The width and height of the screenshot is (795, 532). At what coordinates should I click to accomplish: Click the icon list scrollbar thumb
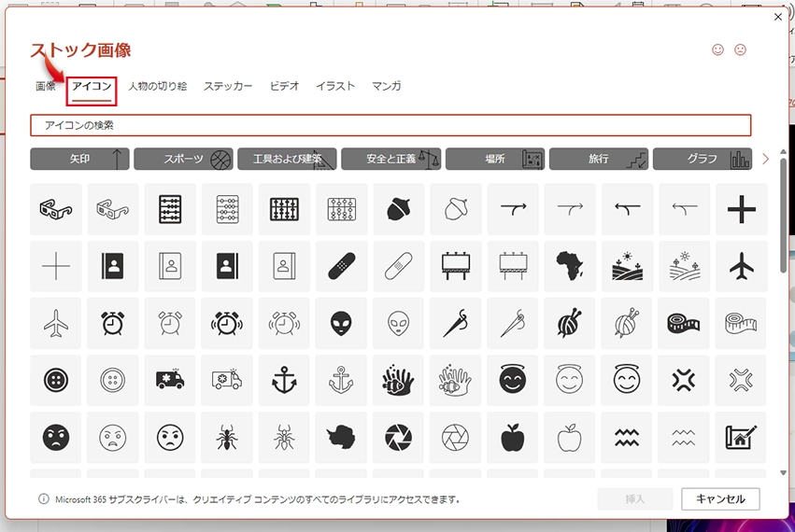[x=784, y=216]
